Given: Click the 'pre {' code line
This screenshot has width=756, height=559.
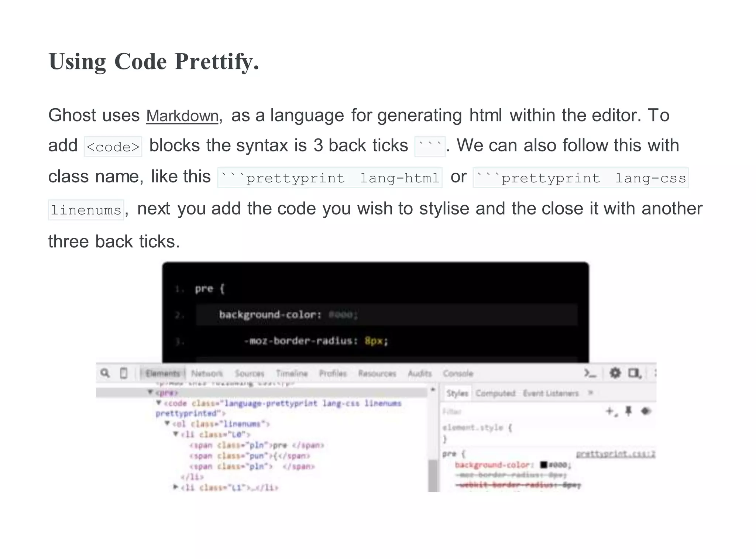Looking at the screenshot, I should (210, 289).
